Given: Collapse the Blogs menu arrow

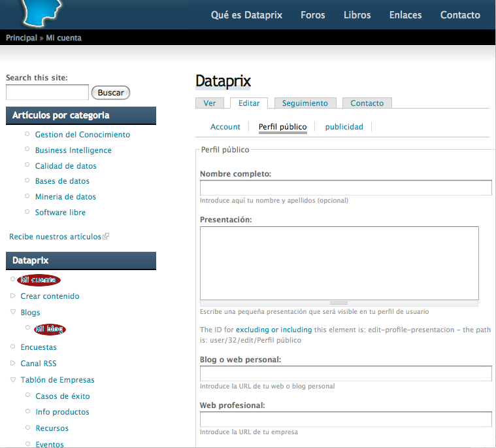Looking at the screenshot, I should click(x=13, y=312).
